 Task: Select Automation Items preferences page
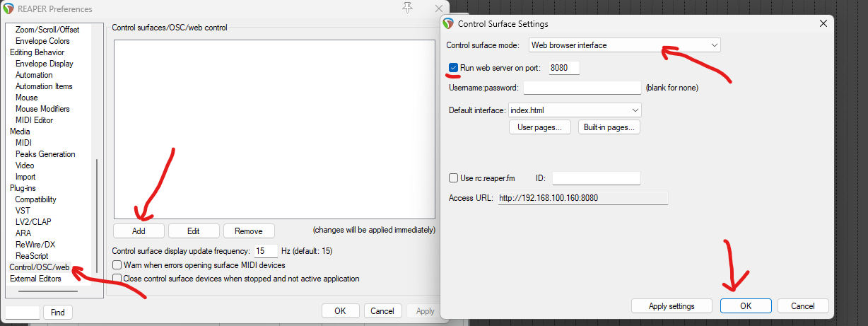[x=44, y=86]
